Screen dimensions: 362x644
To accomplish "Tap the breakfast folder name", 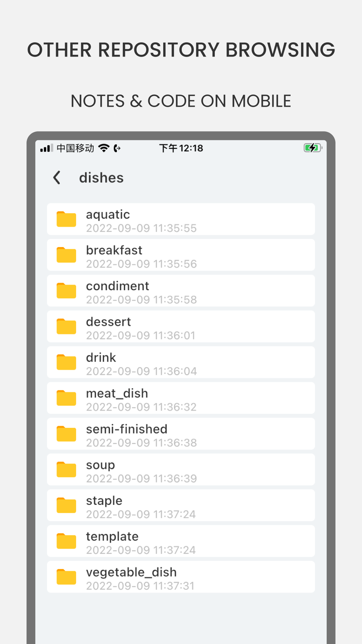I will (114, 250).
